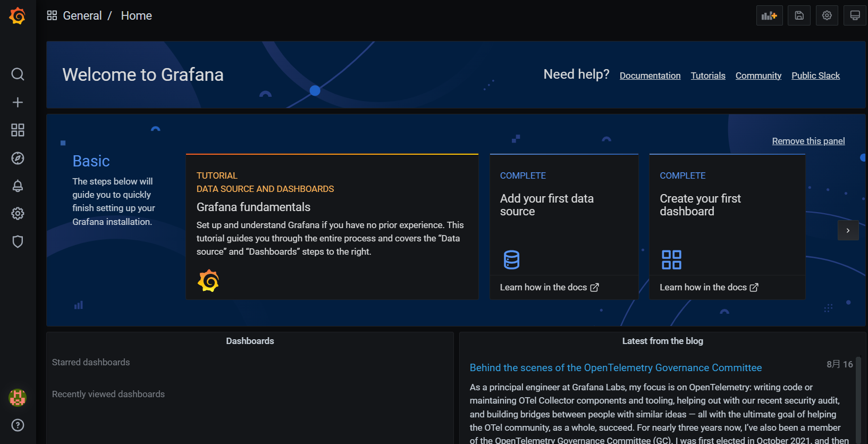Click the Latest from the blog panel title
The image size is (868, 444).
point(662,341)
